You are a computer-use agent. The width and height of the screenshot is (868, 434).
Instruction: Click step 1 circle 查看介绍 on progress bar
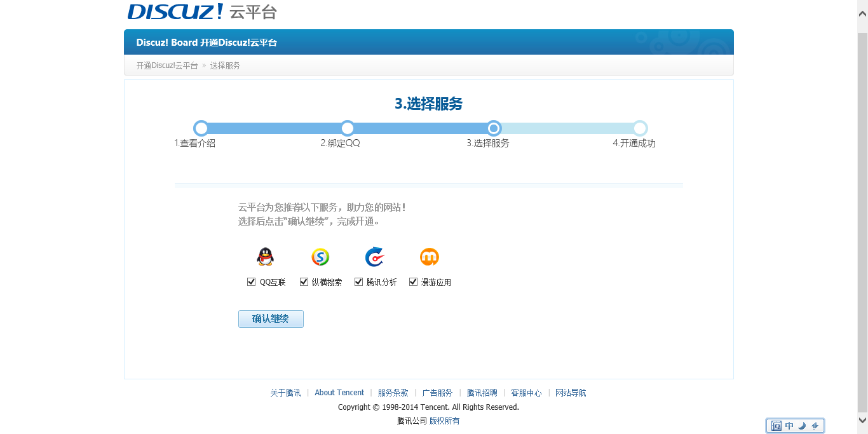tap(201, 128)
